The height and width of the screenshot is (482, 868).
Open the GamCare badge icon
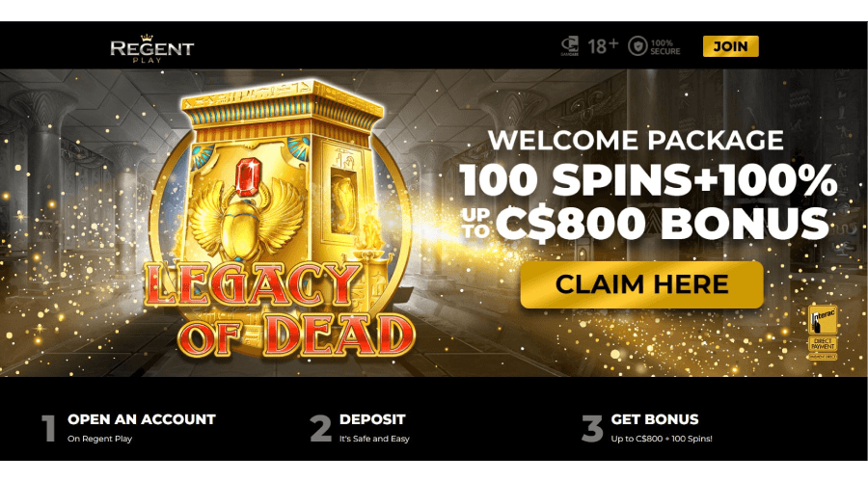[570, 46]
